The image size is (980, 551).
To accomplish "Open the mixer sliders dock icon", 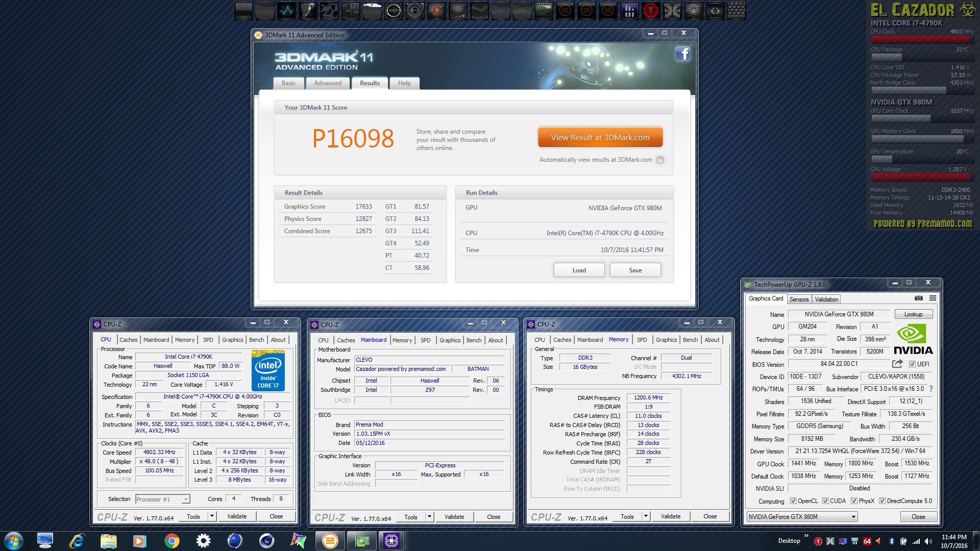I will pyautogui.click(x=351, y=10).
